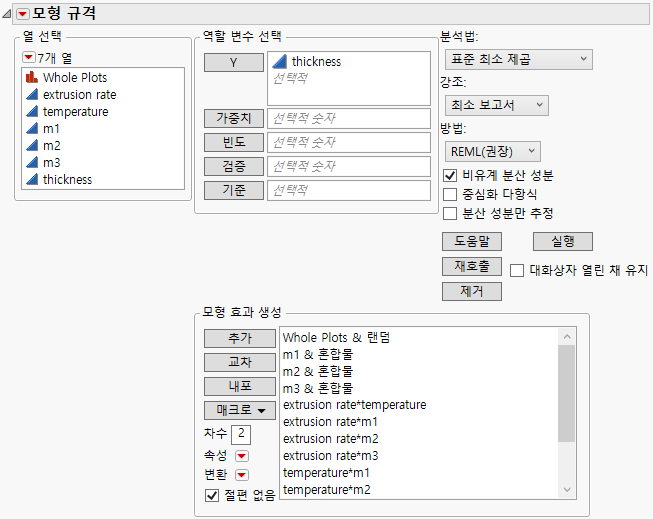Click the 빈도 role button
Viewport: 653px width, 519px height.
click(234, 142)
